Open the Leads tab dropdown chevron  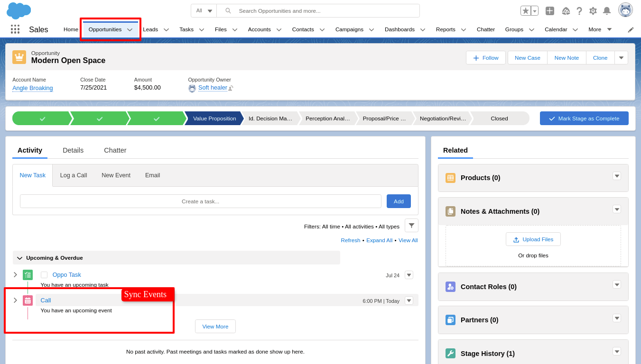coord(166,29)
